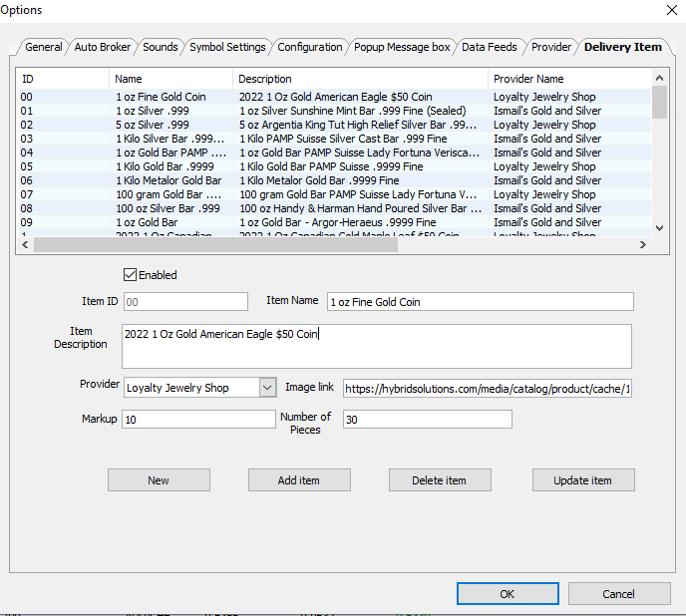The width and height of the screenshot is (686, 616).
Task: Click the Image link text field
Action: coord(487,389)
